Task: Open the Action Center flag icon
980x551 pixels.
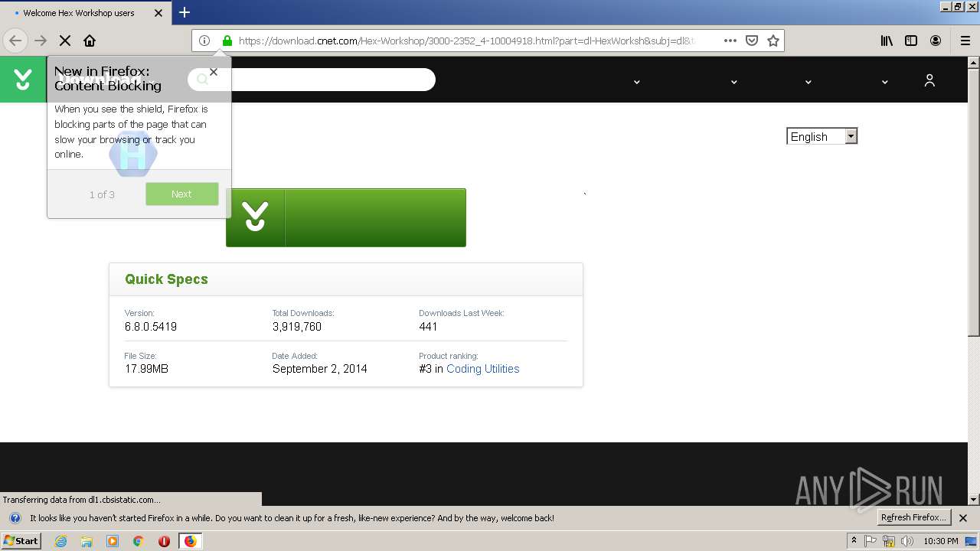Action: point(871,541)
